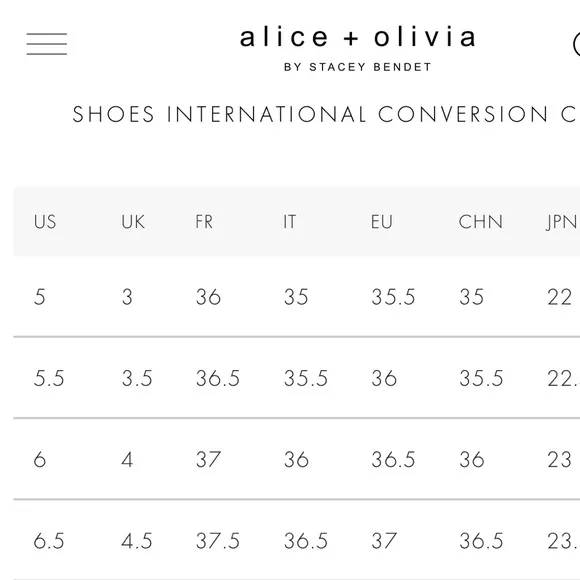Click the Shoes International Conversion heading

[x=326, y=114]
